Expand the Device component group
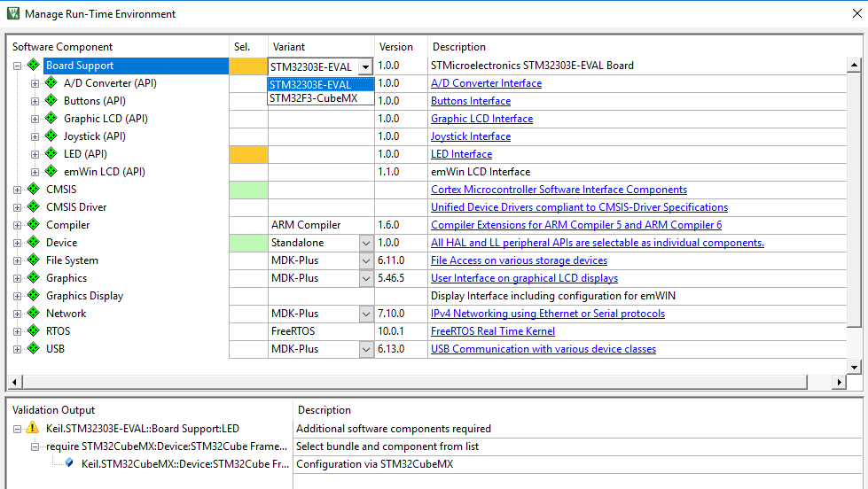 [x=17, y=243]
